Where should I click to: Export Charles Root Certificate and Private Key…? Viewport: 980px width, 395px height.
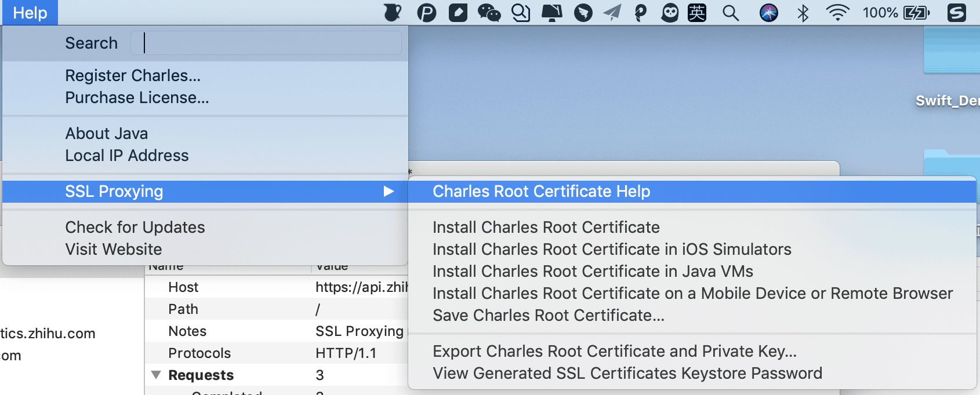point(692,352)
